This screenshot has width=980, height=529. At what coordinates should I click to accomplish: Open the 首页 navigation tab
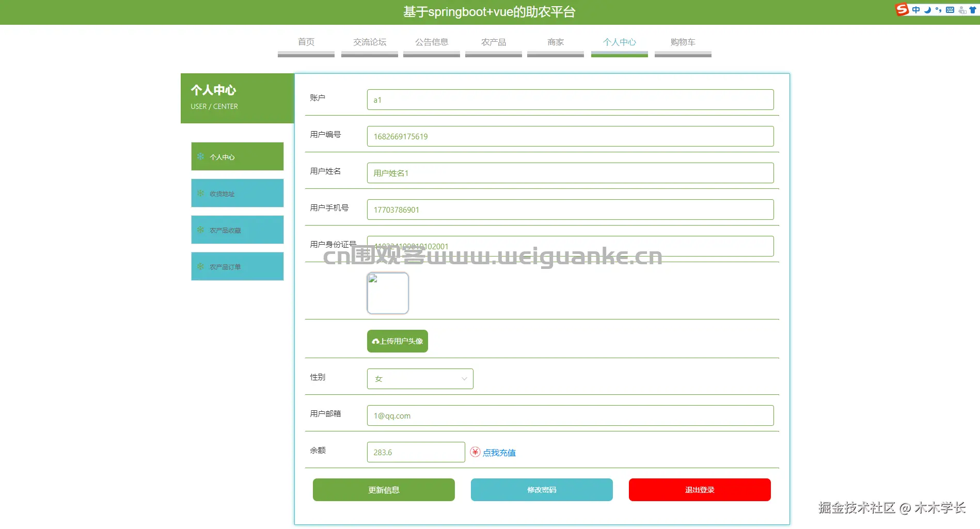(306, 42)
